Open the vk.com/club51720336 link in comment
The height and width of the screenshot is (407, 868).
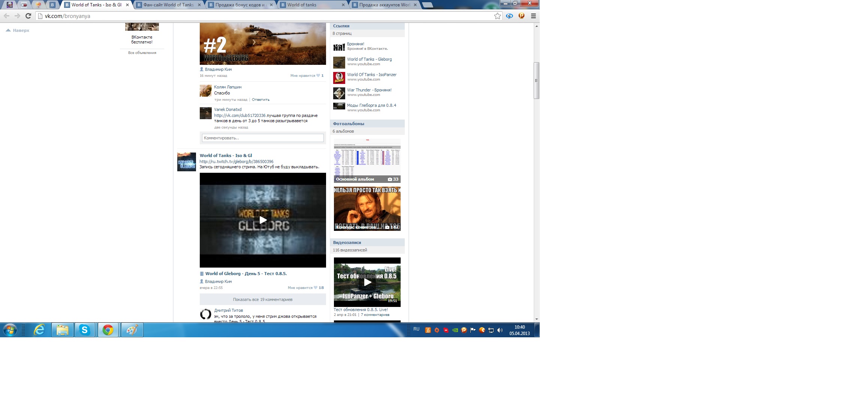point(239,115)
